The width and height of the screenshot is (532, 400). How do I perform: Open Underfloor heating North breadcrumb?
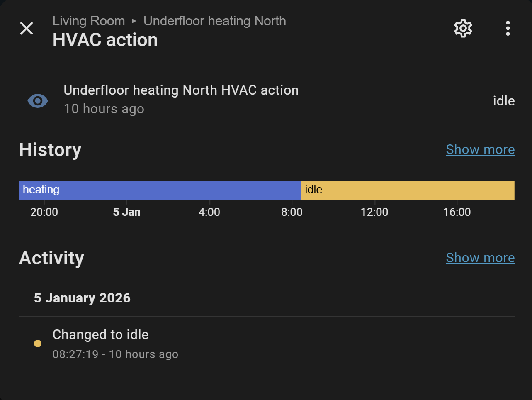tap(214, 21)
